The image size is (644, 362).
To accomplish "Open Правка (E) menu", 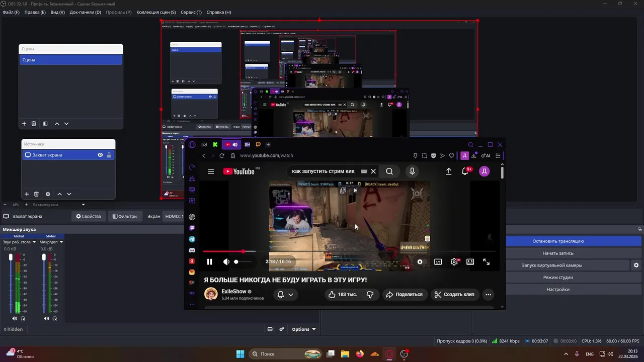I will coord(35,12).
